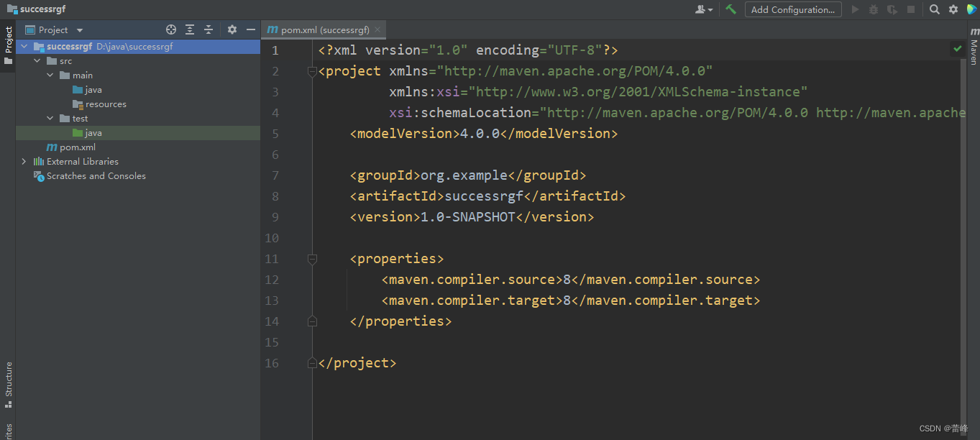Viewport: 980px width, 440px height.
Task: Collapse the test folder in the tree
Action: [49, 118]
